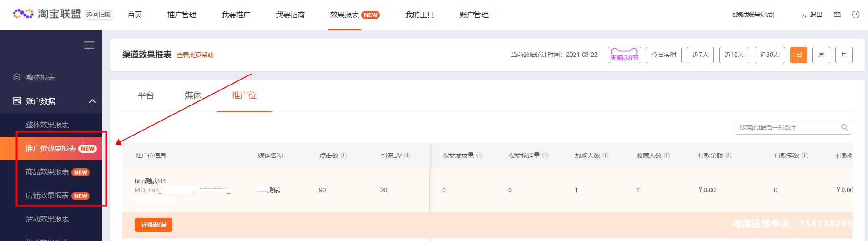Click the 详细数据 button
Image resolution: width=868 pixels, height=241 pixels.
click(x=153, y=225)
